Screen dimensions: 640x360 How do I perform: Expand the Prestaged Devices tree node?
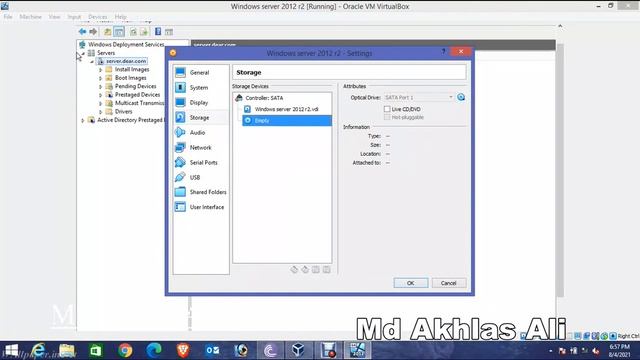coord(100,95)
